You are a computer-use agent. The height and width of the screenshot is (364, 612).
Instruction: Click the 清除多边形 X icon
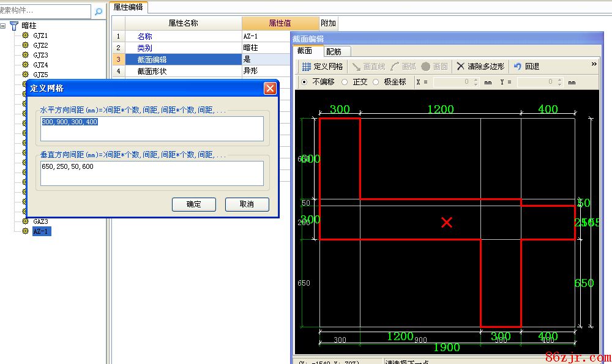coord(461,66)
